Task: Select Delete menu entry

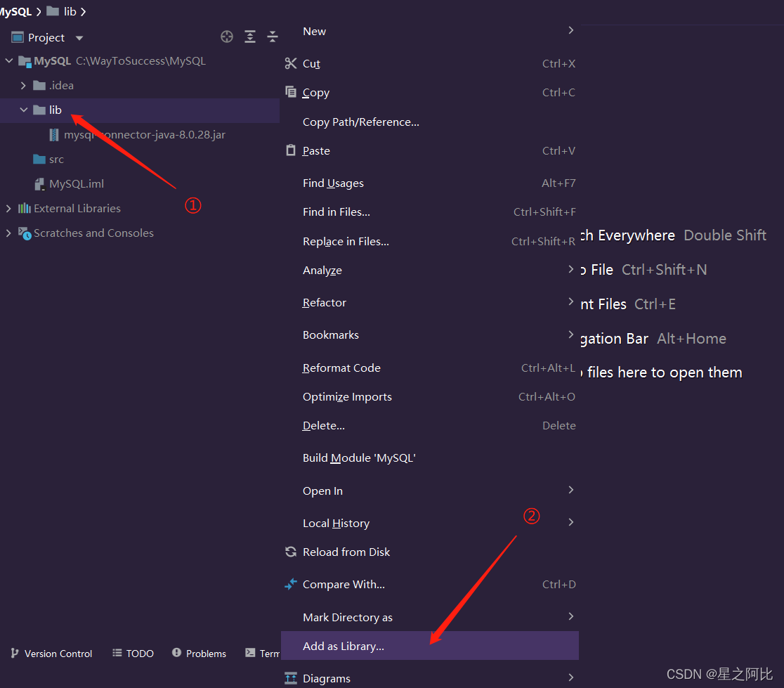Action: click(429, 425)
